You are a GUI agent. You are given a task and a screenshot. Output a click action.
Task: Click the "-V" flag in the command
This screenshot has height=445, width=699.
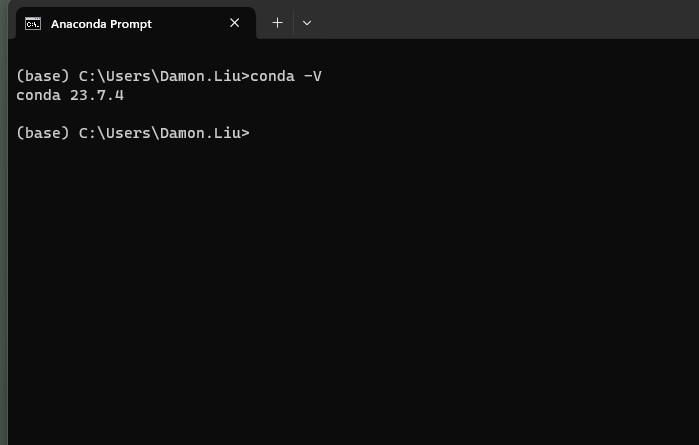312,77
